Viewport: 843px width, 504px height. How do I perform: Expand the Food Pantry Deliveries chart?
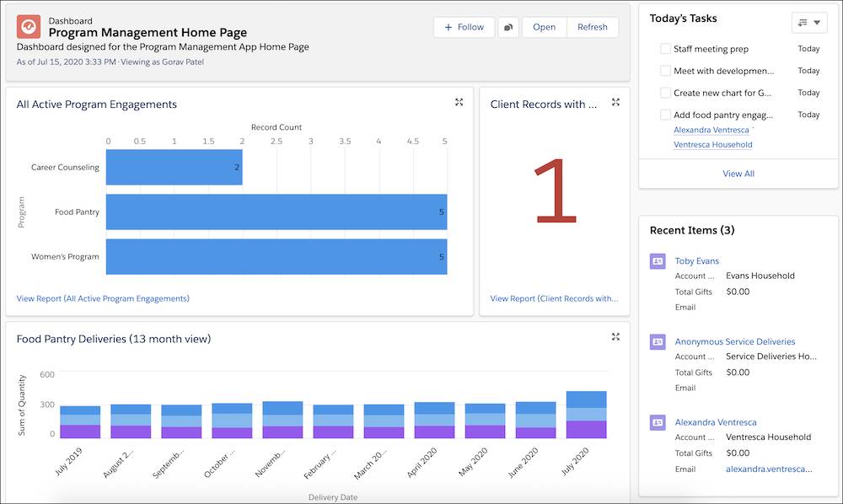point(615,337)
